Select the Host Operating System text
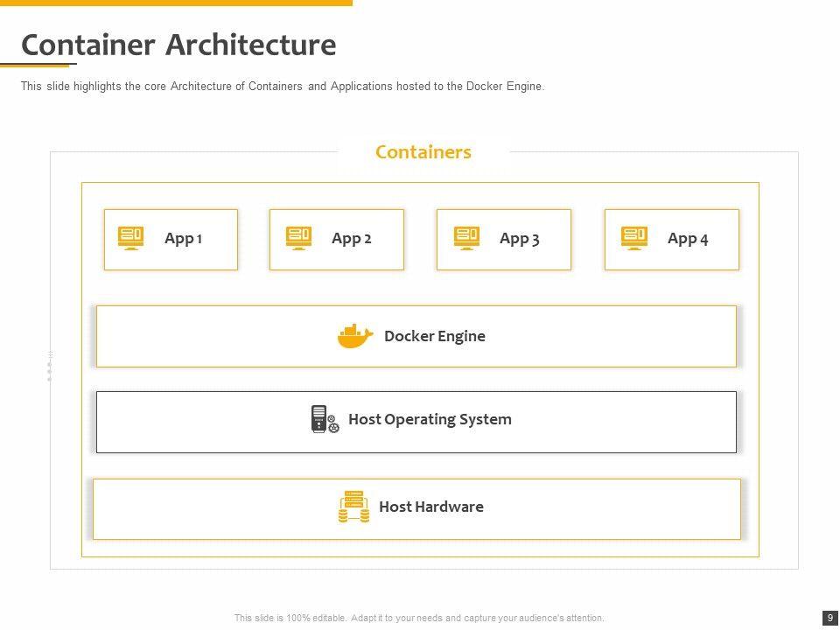 coord(430,419)
